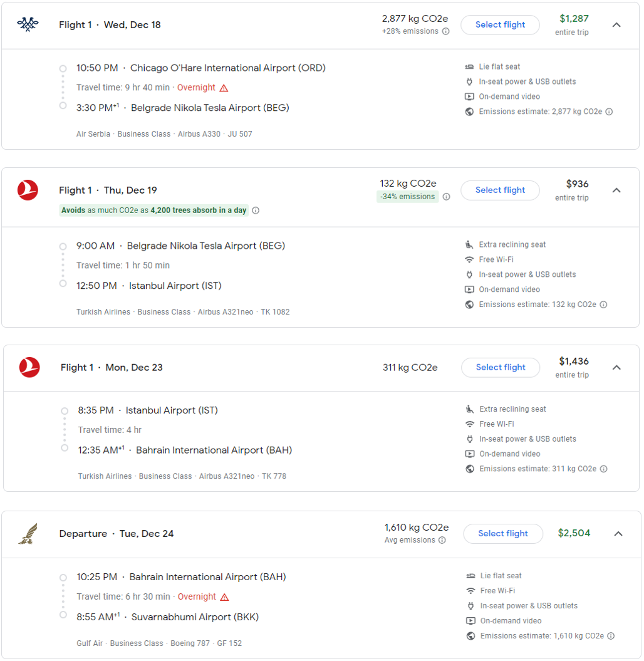Collapse the Wed, Dec 18 flight details

coord(616,25)
